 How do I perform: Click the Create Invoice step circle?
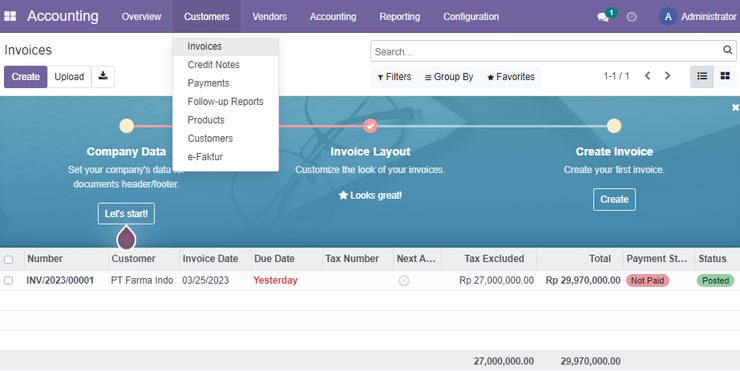pos(614,126)
